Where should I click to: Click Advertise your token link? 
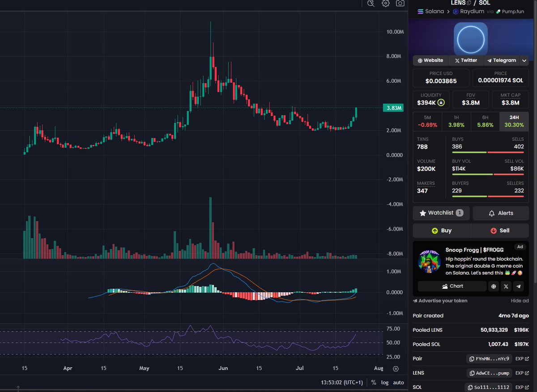pos(440,301)
